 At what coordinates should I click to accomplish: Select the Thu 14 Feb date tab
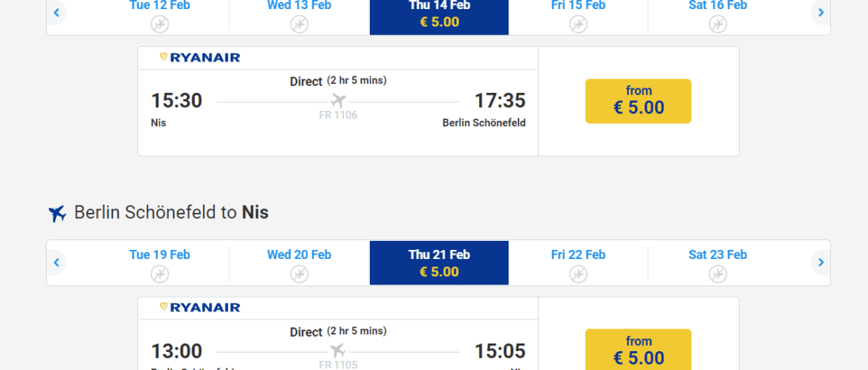point(439,17)
